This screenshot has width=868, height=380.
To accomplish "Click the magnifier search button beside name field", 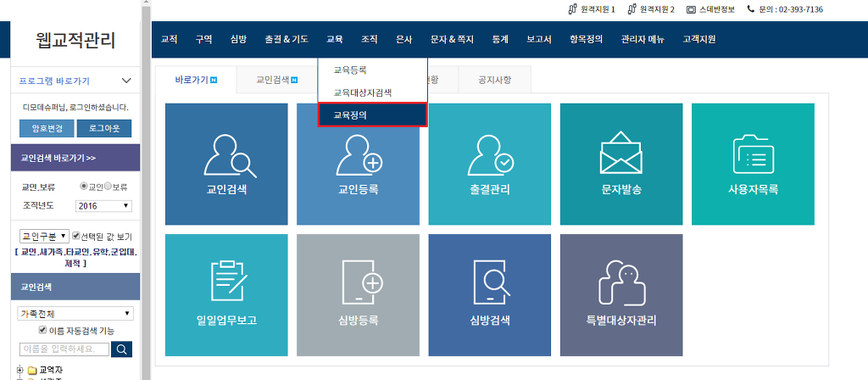I will pyautogui.click(x=122, y=349).
